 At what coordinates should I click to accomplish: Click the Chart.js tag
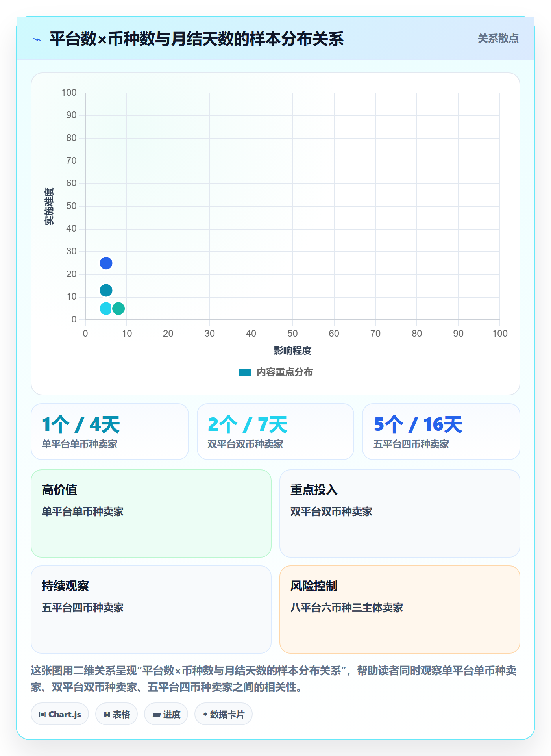pos(60,714)
